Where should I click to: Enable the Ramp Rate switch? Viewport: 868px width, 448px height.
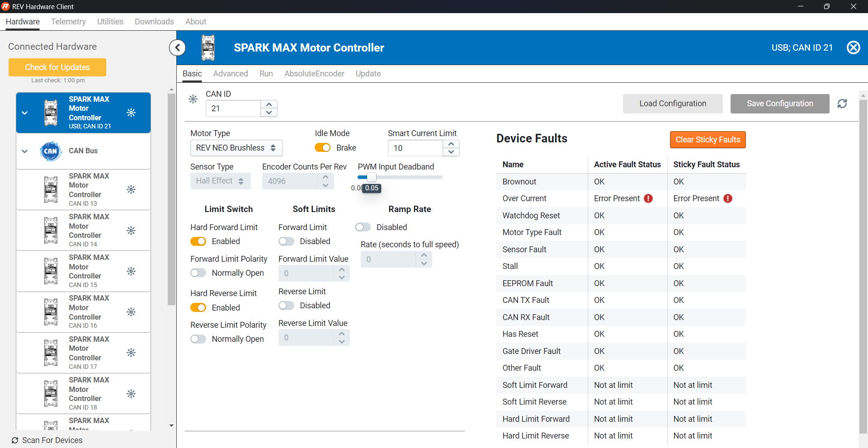(x=363, y=227)
